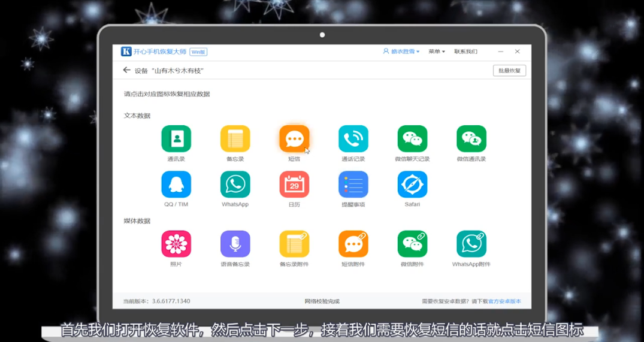
Task: Click the WhatsApp附件 icon
Action: pyautogui.click(x=471, y=244)
